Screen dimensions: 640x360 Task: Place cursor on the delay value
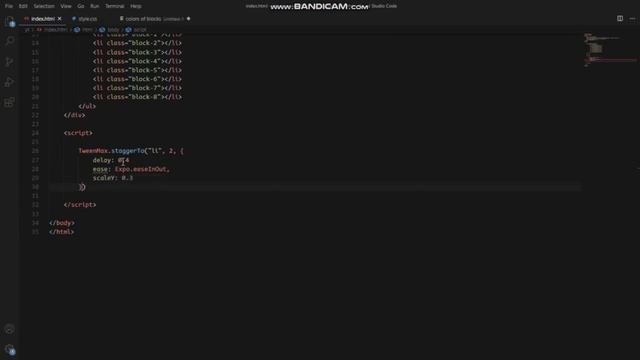point(123,160)
